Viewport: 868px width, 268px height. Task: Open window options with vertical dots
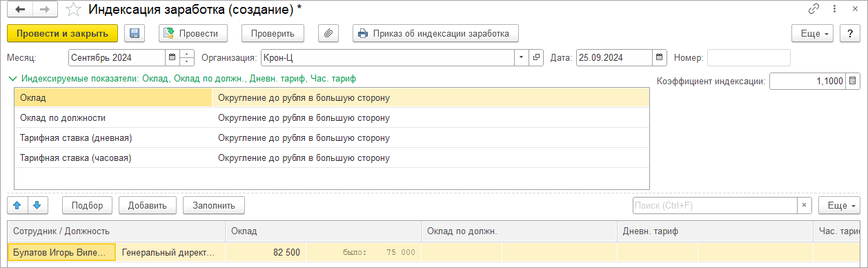(834, 10)
